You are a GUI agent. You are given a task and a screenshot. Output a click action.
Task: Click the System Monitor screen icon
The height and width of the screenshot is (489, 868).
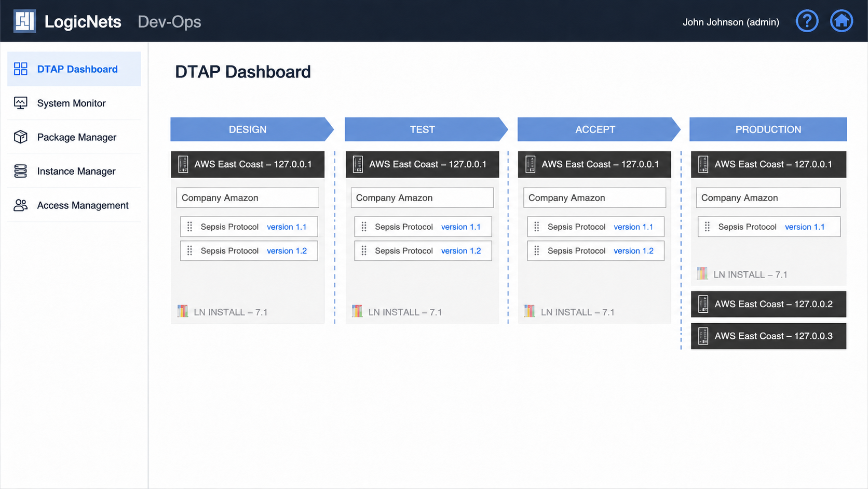click(21, 103)
